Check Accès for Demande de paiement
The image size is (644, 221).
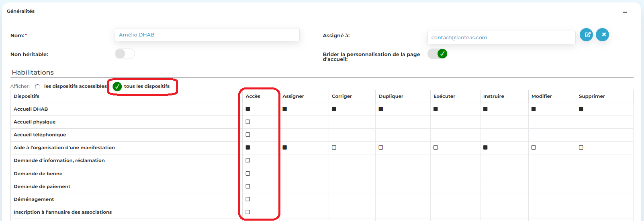(248, 187)
